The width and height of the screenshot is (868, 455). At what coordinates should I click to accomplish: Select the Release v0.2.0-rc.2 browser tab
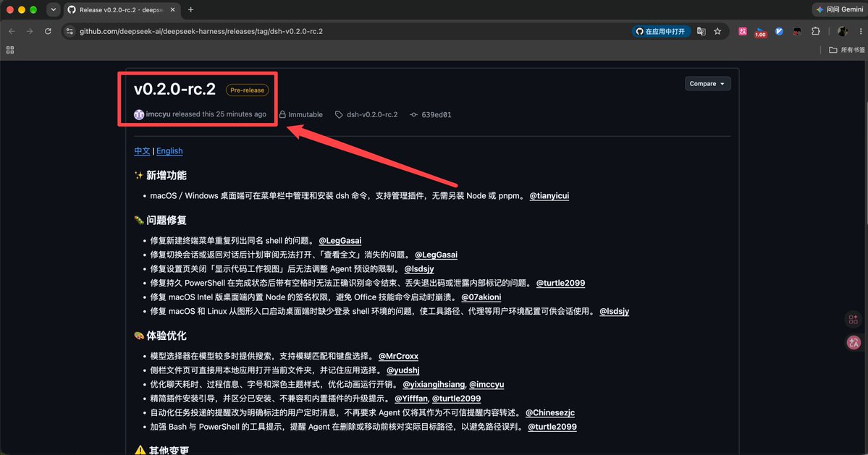coord(122,10)
